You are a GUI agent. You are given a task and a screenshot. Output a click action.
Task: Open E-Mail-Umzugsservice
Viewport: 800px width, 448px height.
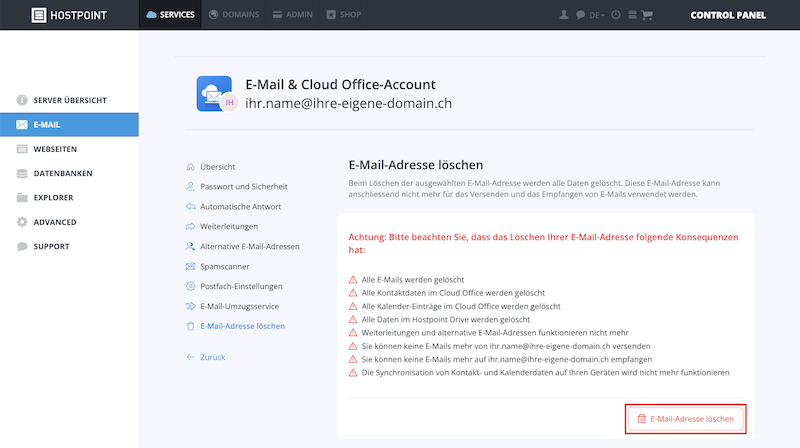click(x=239, y=306)
